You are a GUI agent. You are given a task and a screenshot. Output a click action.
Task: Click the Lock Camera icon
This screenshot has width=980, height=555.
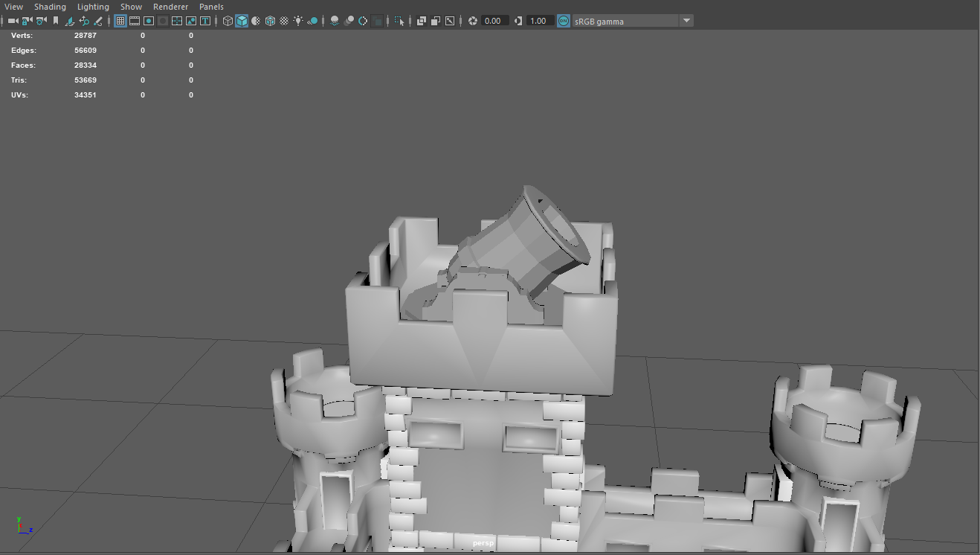(x=27, y=21)
